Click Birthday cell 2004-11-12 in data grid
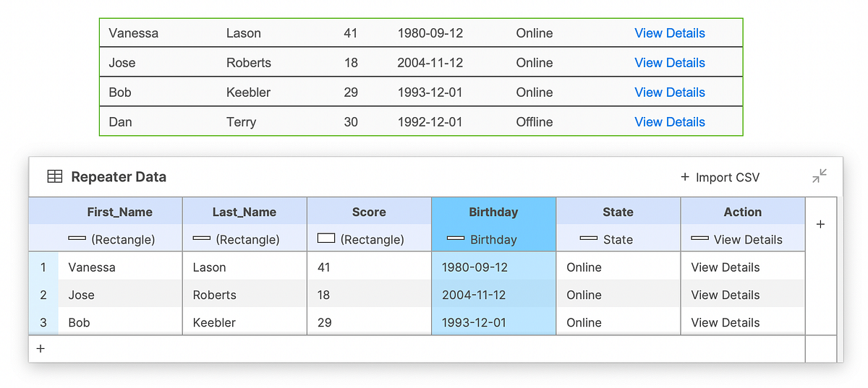The image size is (868, 388). point(493,295)
